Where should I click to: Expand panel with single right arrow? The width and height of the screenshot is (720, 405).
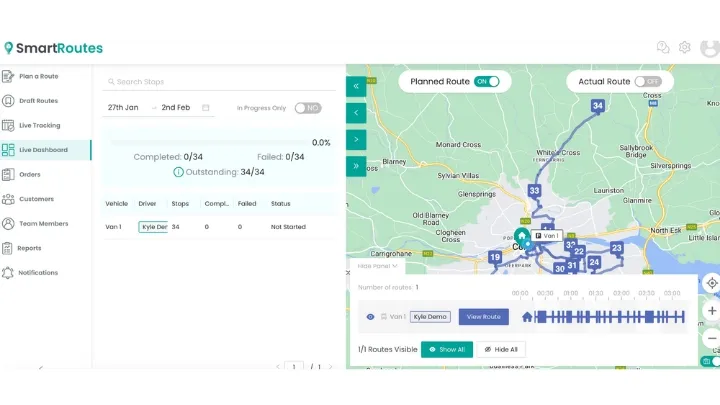[x=356, y=139]
